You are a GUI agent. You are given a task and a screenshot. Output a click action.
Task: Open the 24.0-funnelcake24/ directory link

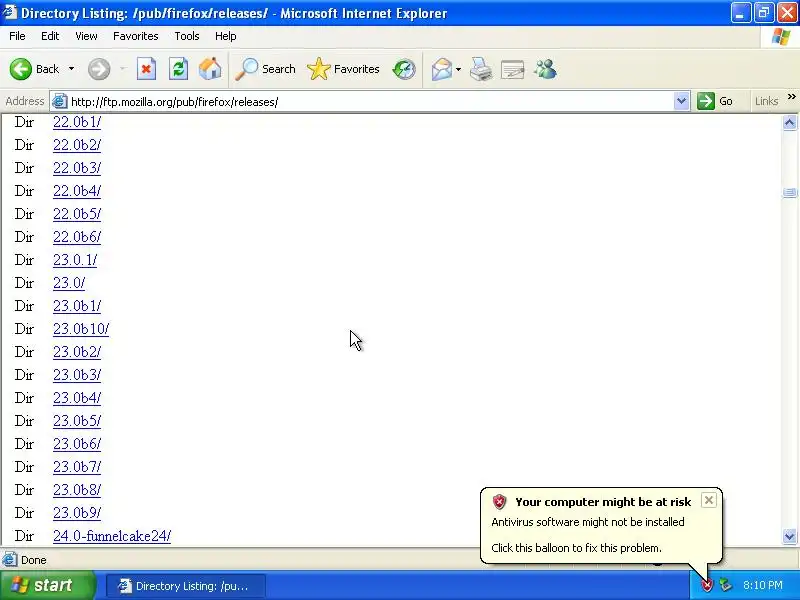pos(112,536)
